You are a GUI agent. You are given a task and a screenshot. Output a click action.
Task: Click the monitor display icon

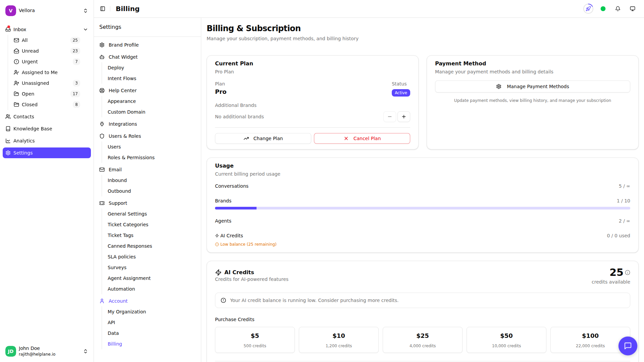[x=633, y=9]
